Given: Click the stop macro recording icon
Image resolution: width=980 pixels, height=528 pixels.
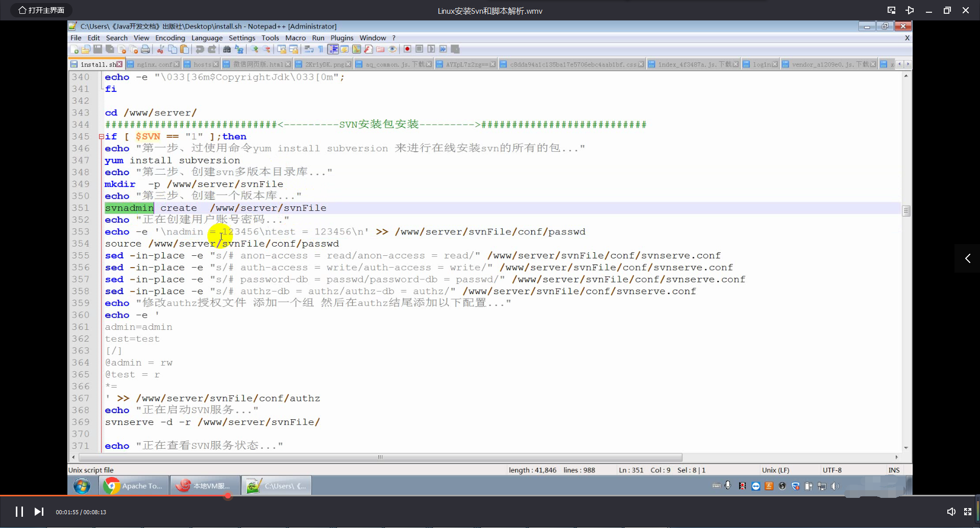Looking at the screenshot, I should (419, 49).
